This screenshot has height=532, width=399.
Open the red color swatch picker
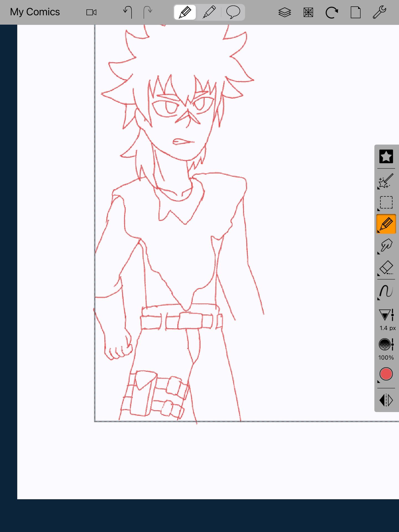[x=386, y=374]
